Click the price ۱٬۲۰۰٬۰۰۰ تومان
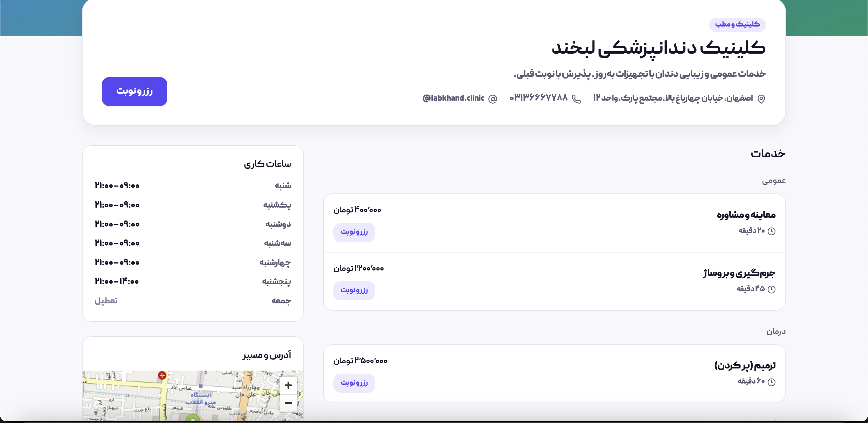The image size is (868, 423). click(x=359, y=268)
